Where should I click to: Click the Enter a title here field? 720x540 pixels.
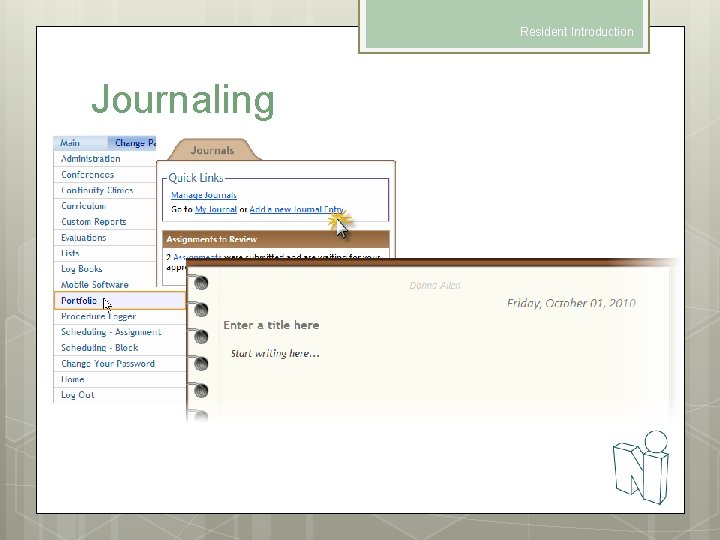271,325
